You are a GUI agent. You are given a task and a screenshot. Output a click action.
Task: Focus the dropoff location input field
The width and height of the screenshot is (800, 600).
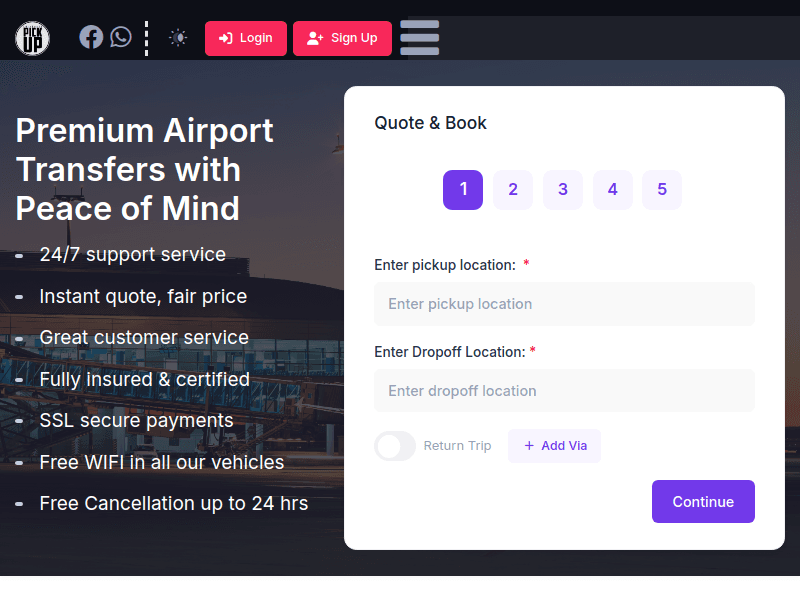pyautogui.click(x=564, y=391)
